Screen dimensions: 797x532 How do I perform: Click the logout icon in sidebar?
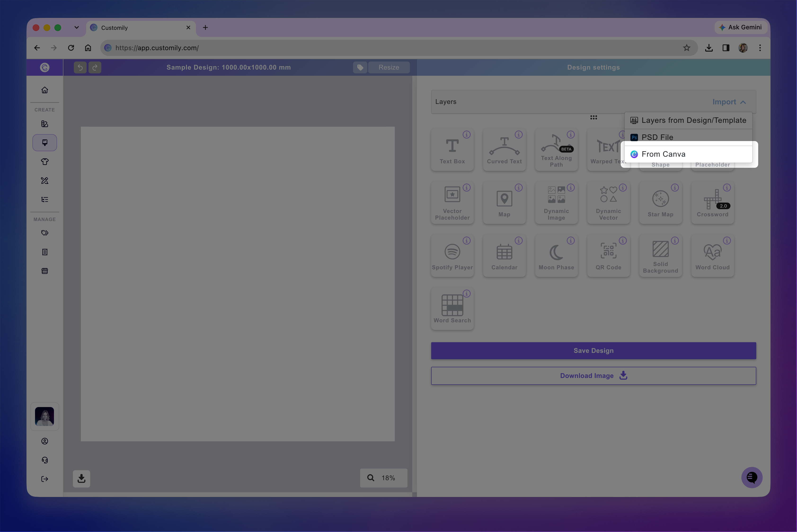[x=45, y=479]
